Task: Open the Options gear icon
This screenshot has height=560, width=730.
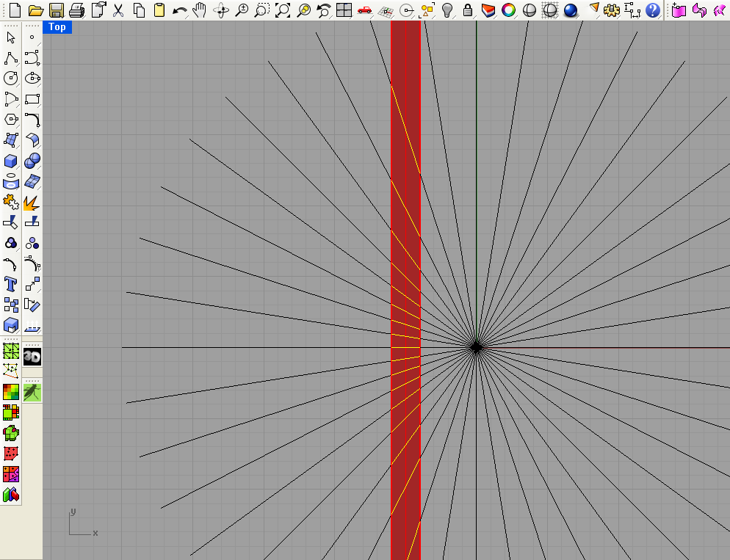Action: [611, 10]
